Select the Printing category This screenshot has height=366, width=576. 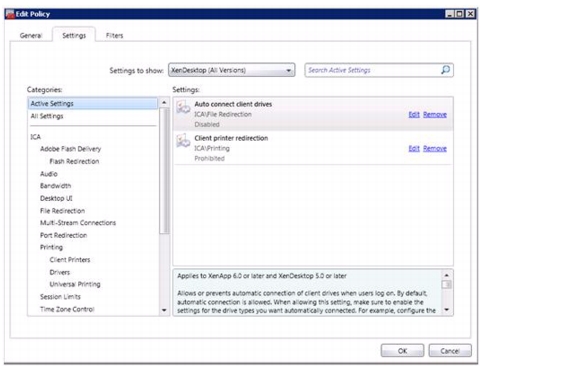point(51,247)
